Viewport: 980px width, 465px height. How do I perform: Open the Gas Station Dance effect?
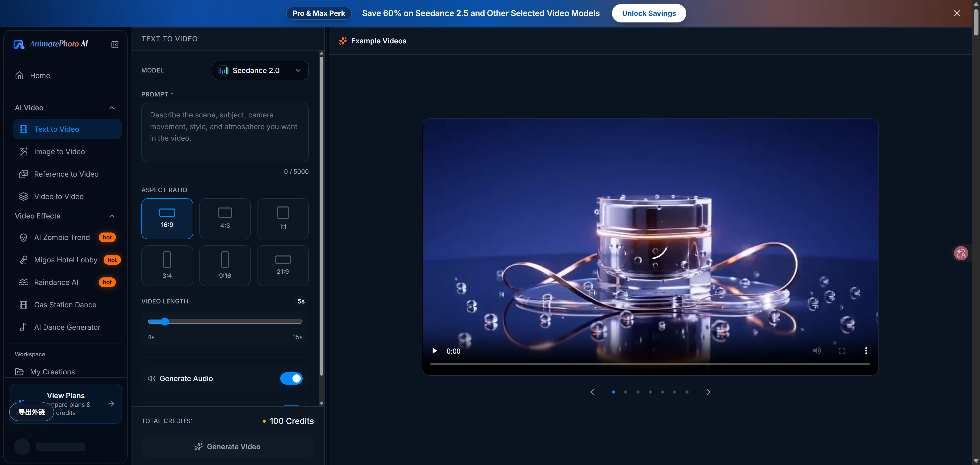67,305
